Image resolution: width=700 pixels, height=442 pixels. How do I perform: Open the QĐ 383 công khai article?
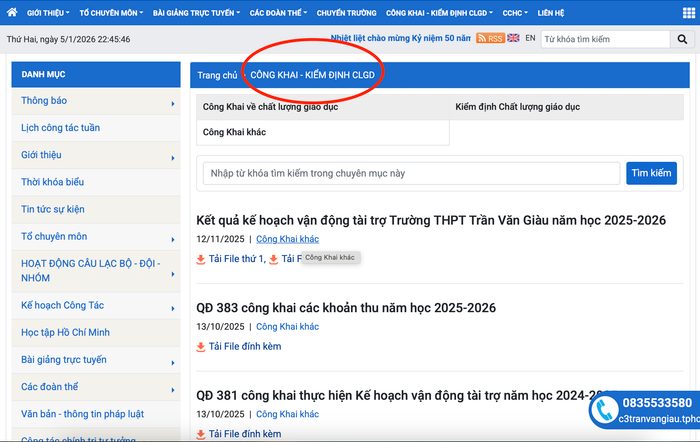coord(346,307)
